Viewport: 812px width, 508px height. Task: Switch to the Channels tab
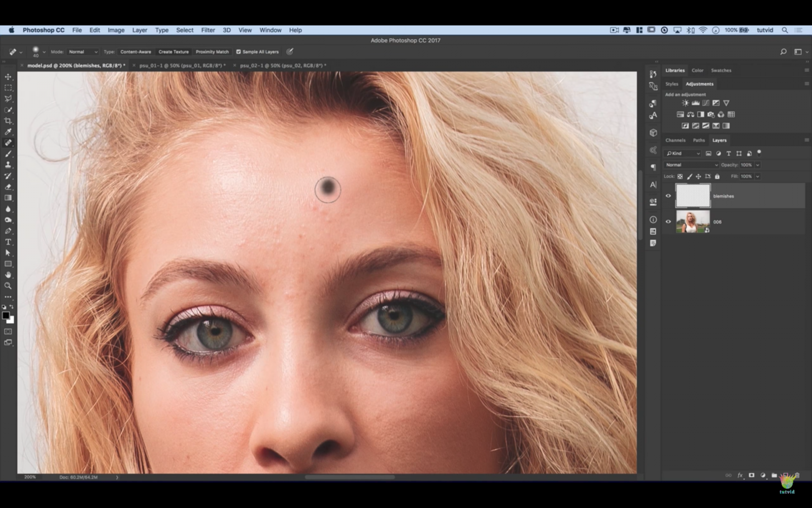[x=675, y=140]
